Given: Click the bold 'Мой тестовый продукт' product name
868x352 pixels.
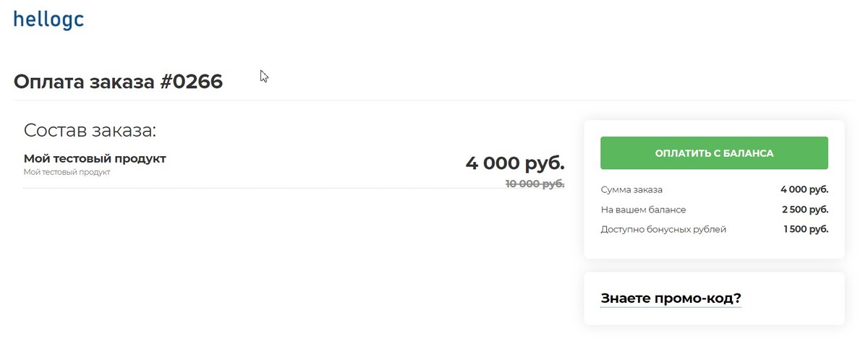Looking at the screenshot, I should 95,158.
